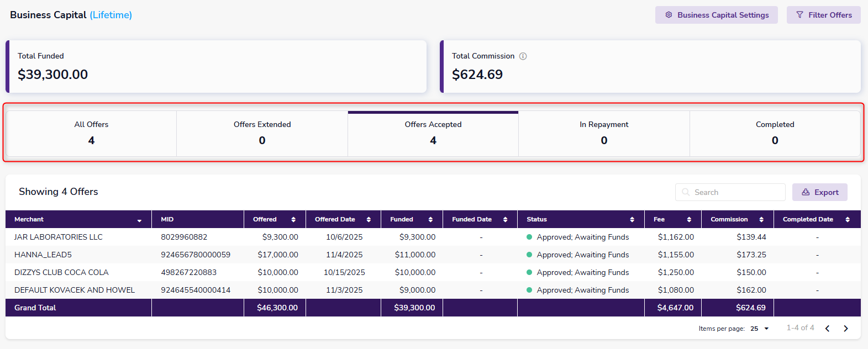Go to previous page of offers
This screenshot has height=349, width=868.
tap(827, 329)
